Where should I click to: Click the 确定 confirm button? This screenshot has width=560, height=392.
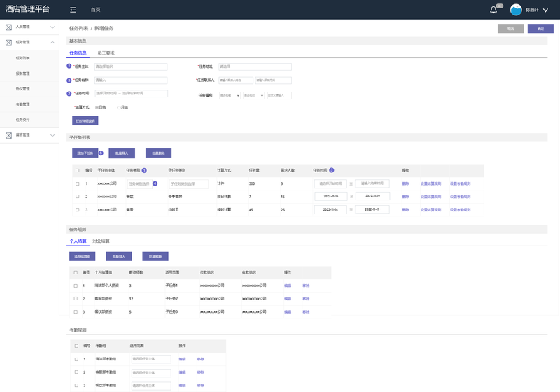(540, 29)
